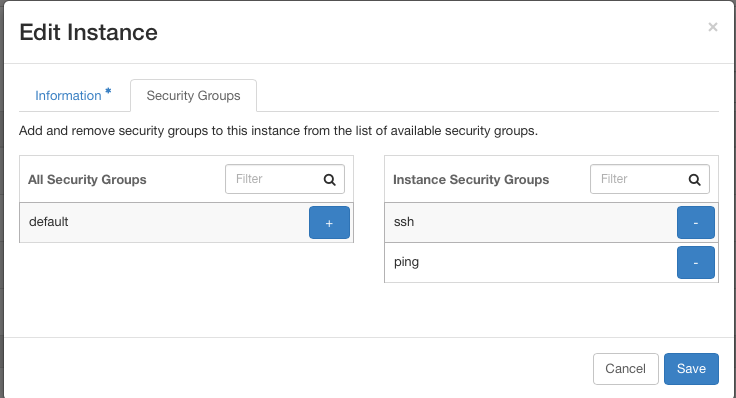This screenshot has height=398, width=736.
Task: Click the search magnifier in All Security Groups
Action: (330, 179)
